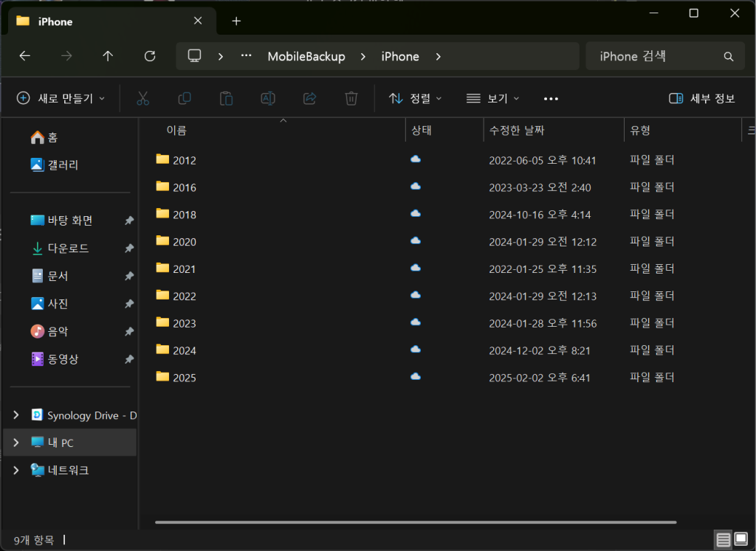The width and height of the screenshot is (756, 551).
Task: Click the Delete trash can icon
Action: (351, 98)
